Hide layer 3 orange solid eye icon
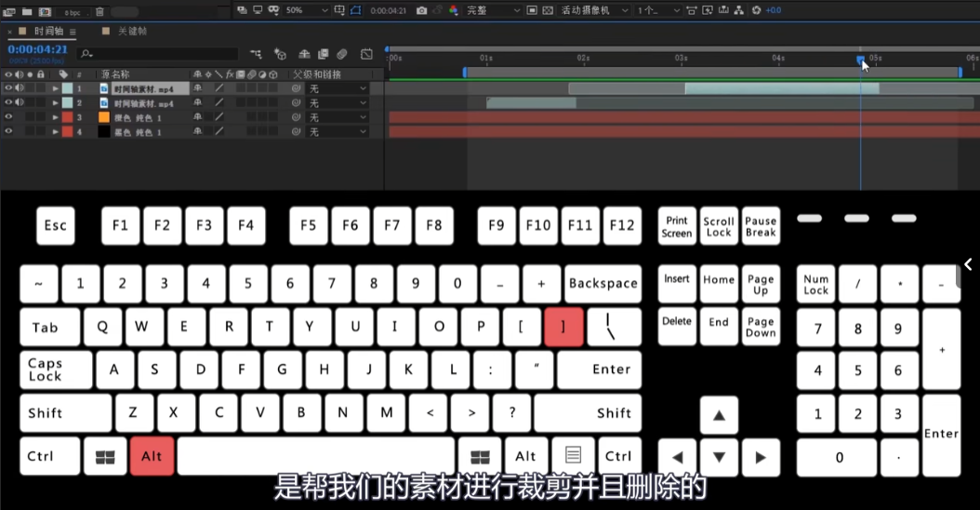 [x=8, y=117]
